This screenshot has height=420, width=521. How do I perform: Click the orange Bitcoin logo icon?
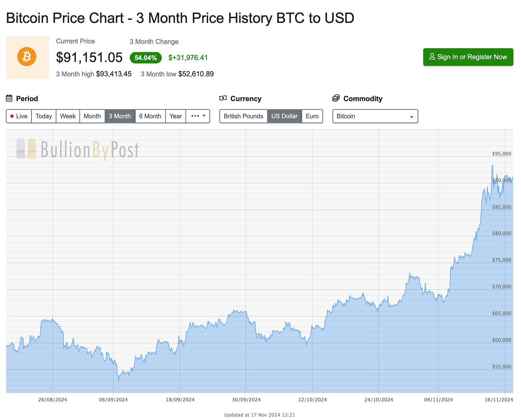(x=27, y=57)
